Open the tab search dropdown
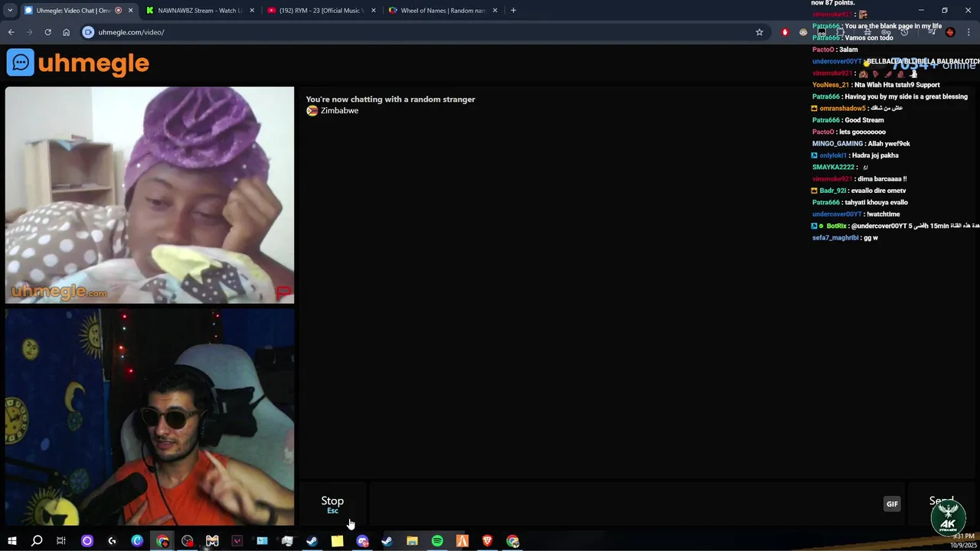Screen dimensions: 980x551 click(x=9, y=11)
